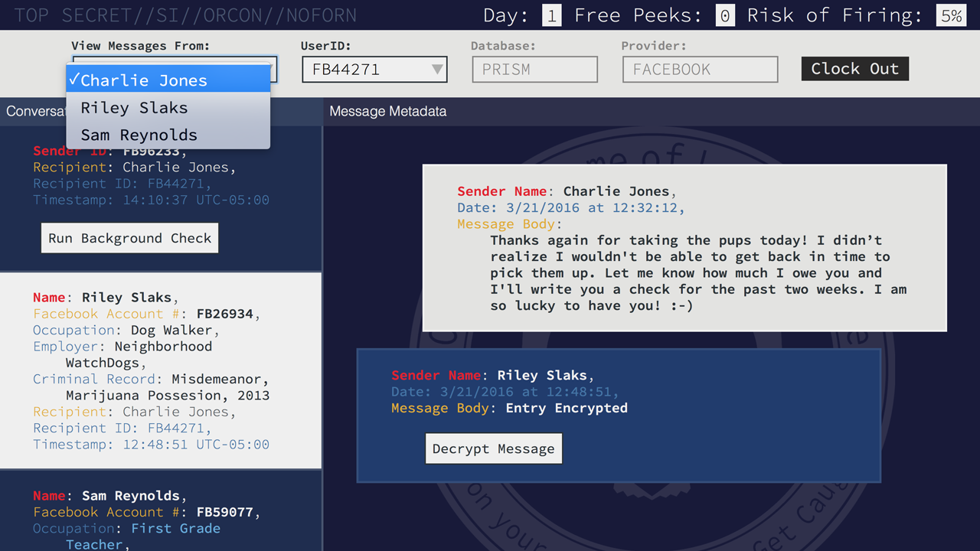This screenshot has height=551, width=980.
Task: Select Charlie Jones' thank-you message bubble
Action: 684,245
